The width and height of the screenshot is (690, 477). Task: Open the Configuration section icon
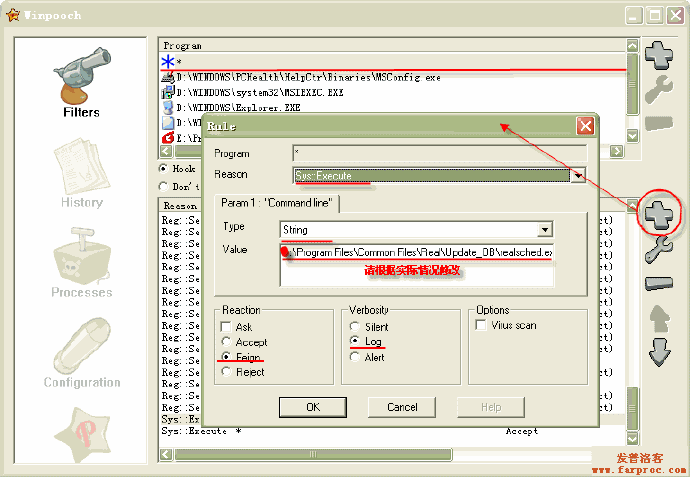pos(81,350)
